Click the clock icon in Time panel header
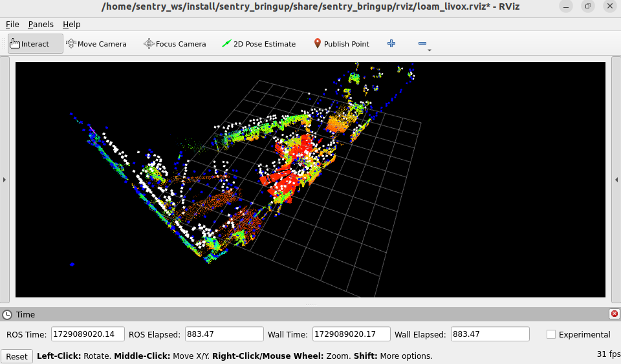 pos(7,315)
